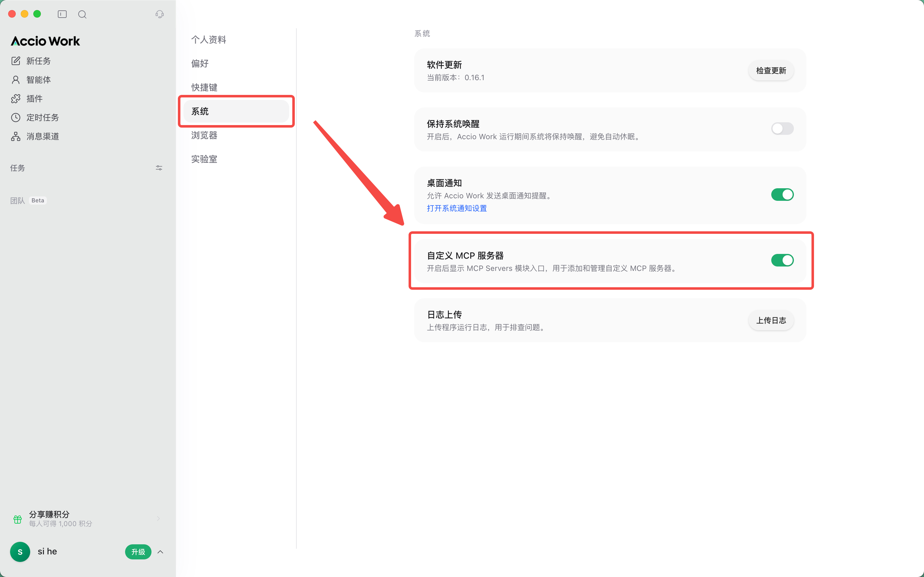Go to 插件 in sidebar
Viewport: 924px width, 577px height.
click(34, 98)
